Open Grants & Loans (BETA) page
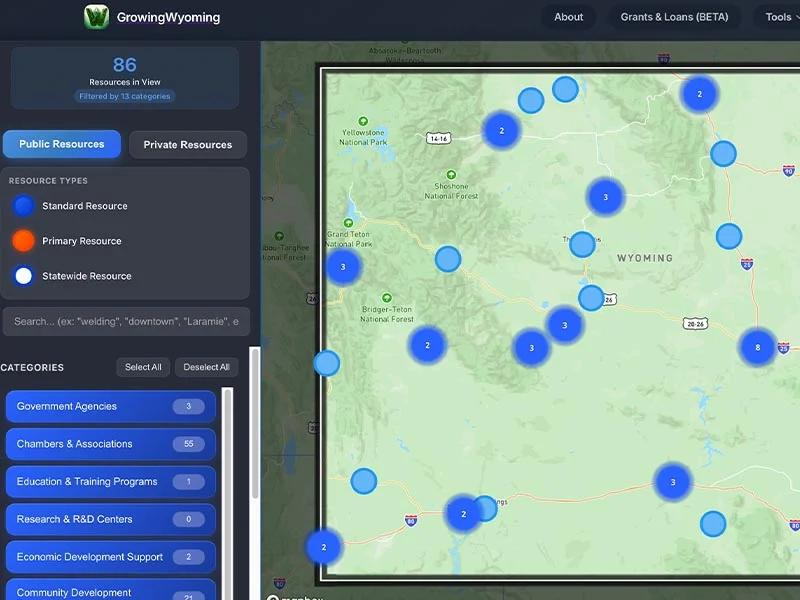 pos(674,17)
